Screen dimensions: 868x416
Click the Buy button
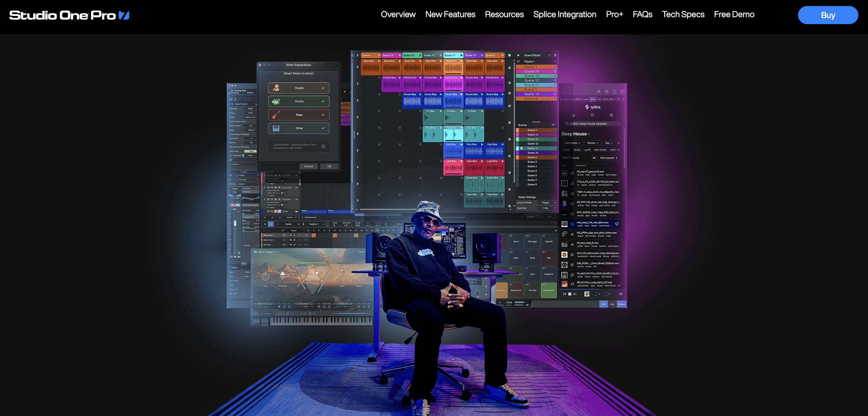[x=828, y=15]
